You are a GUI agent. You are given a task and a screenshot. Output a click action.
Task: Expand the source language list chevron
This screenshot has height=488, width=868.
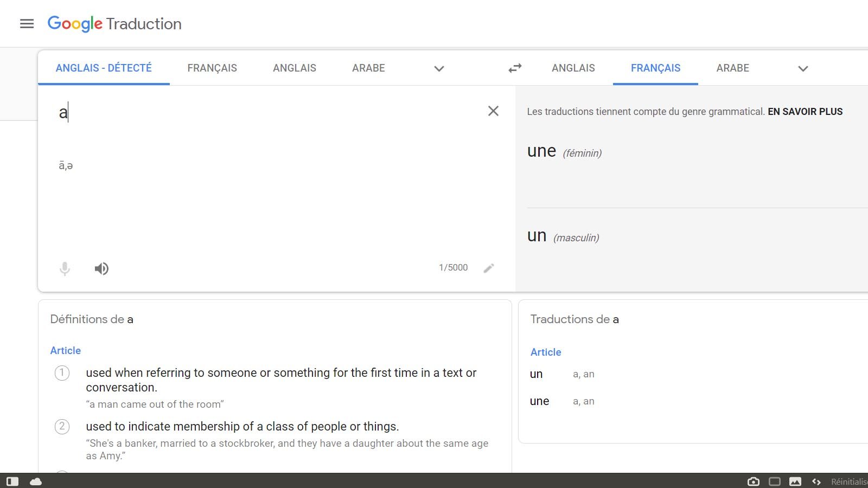(x=438, y=69)
